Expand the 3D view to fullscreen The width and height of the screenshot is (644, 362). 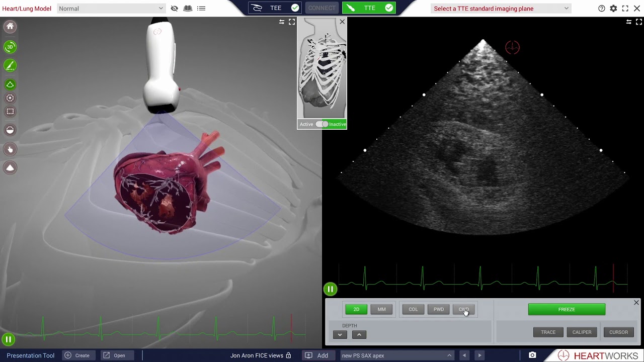point(292,22)
